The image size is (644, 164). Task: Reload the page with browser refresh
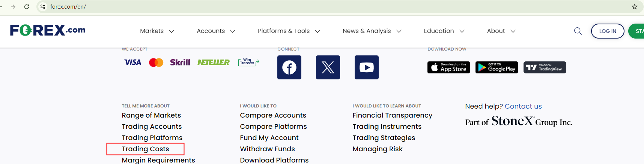(x=27, y=7)
